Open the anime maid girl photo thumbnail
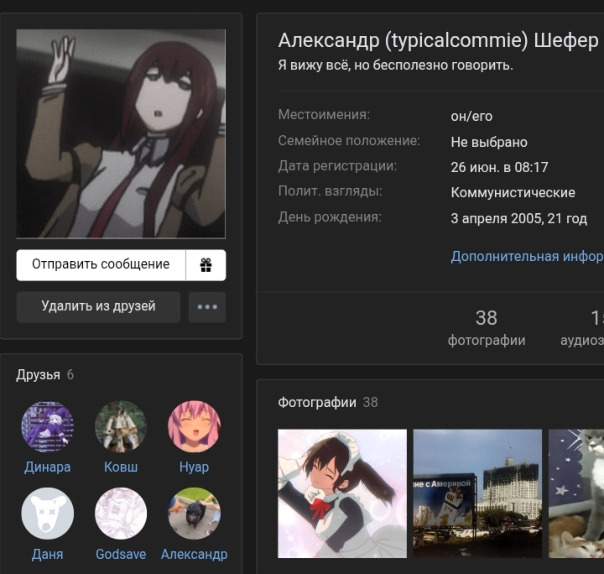The width and height of the screenshot is (604, 574). click(342, 493)
